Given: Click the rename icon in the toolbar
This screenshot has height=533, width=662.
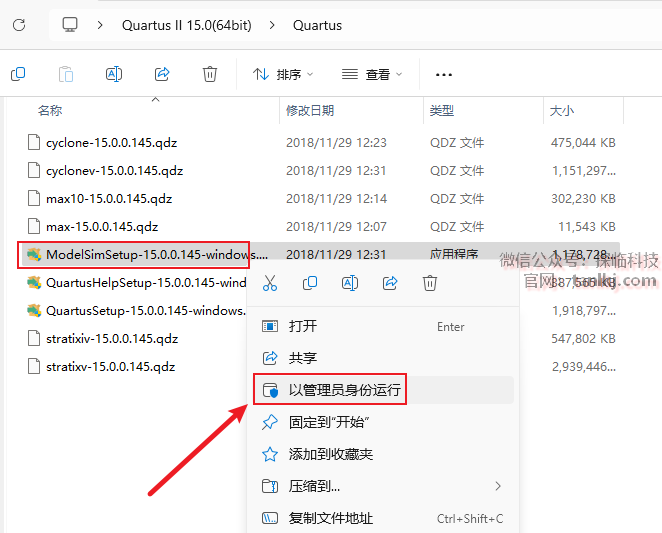Looking at the screenshot, I should [114, 74].
